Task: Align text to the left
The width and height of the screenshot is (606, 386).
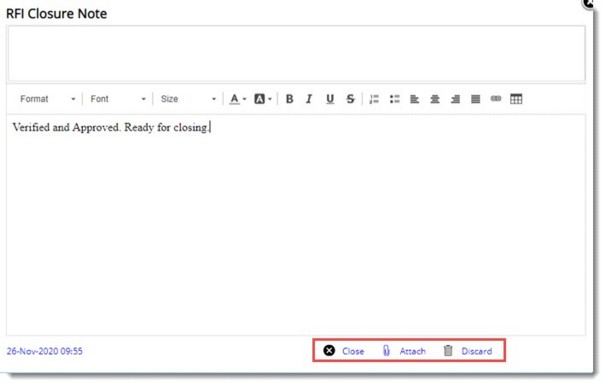Action: point(414,99)
